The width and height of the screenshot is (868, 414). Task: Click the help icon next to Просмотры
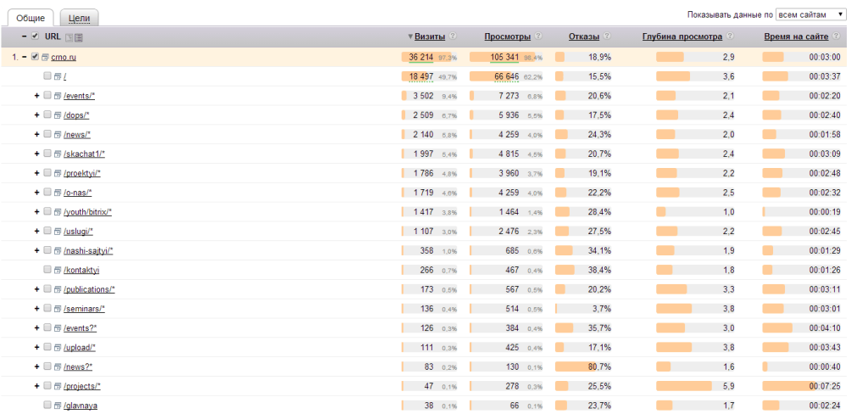tap(539, 36)
